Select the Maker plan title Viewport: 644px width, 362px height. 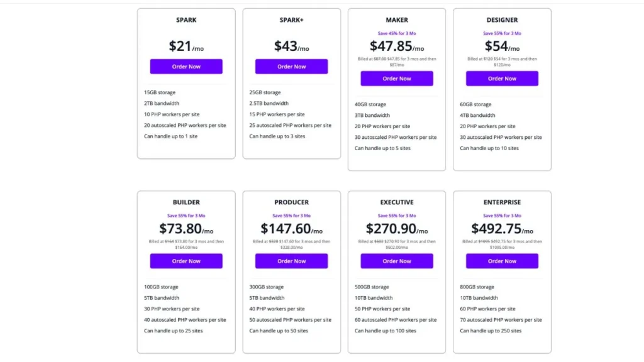point(397,19)
